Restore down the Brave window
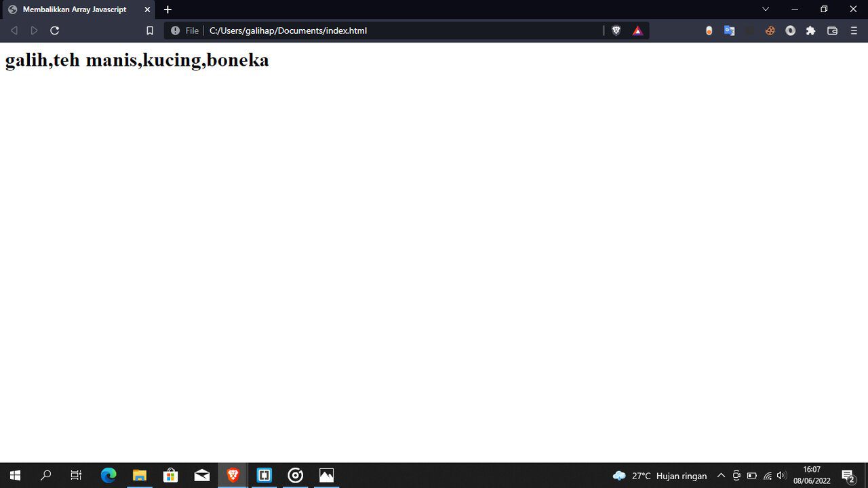The width and height of the screenshot is (868, 488). 824,9
